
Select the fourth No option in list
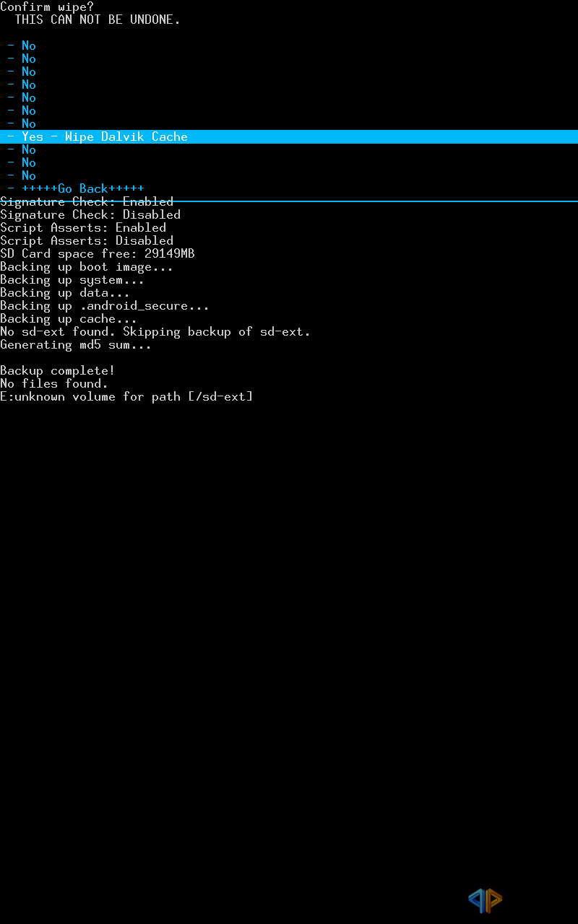coord(289,84)
